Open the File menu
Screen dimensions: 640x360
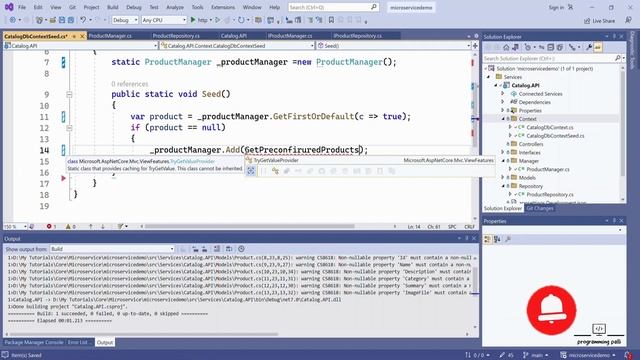22,7
